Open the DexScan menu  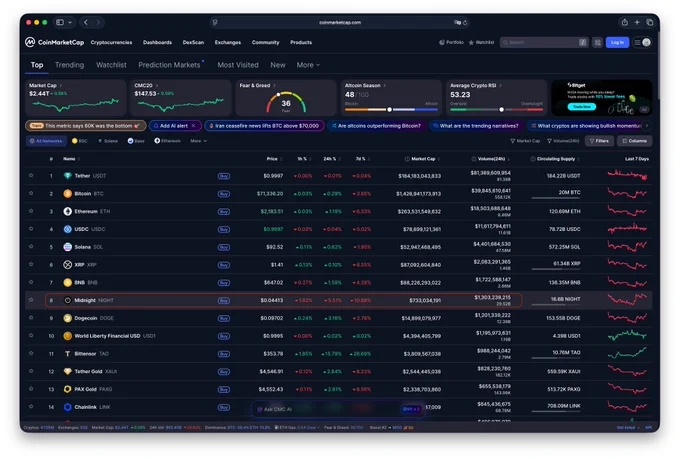pos(193,43)
